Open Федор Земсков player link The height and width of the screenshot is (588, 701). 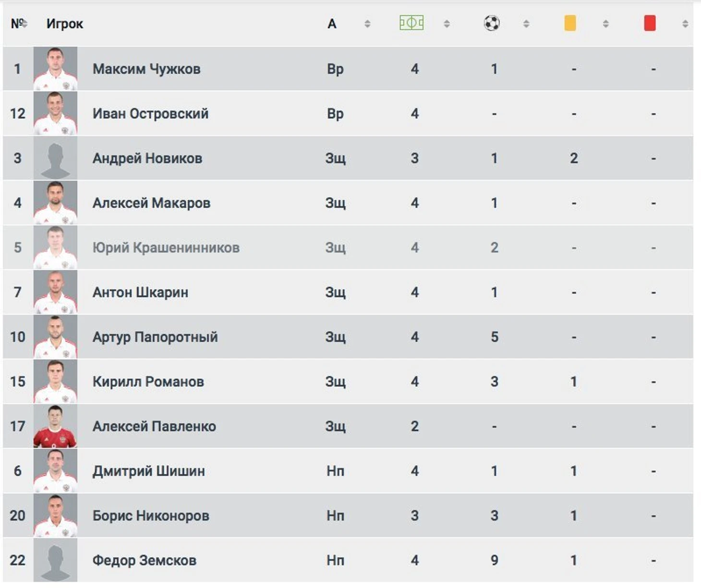pyautogui.click(x=145, y=560)
